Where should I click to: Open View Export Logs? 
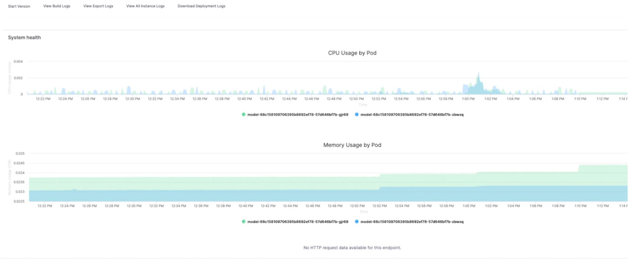98,6
